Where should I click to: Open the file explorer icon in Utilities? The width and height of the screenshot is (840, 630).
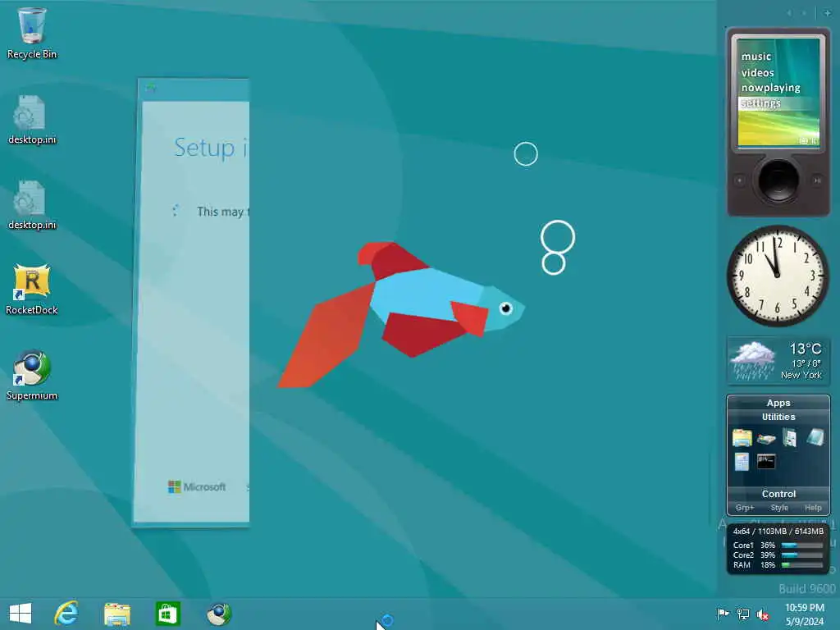click(742, 438)
